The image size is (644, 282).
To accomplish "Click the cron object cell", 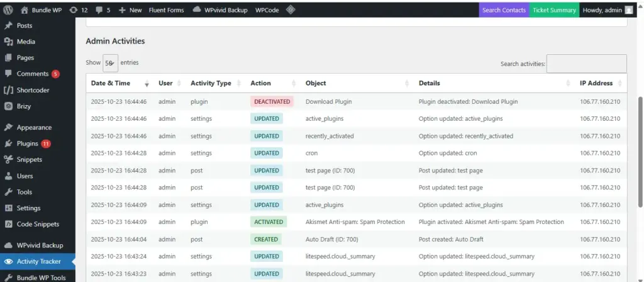I will (x=311, y=153).
